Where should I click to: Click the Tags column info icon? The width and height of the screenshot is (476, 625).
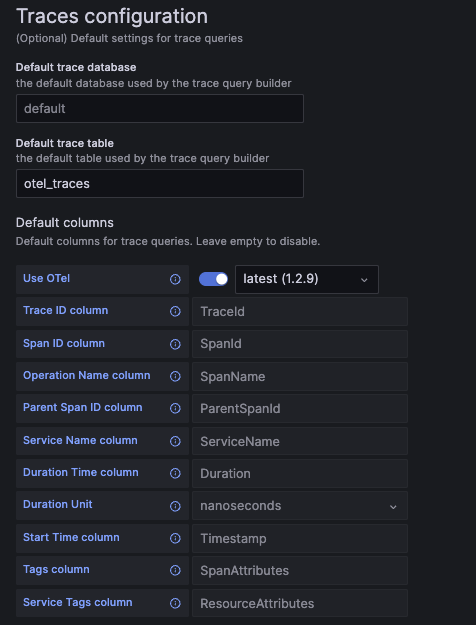pyautogui.click(x=175, y=570)
